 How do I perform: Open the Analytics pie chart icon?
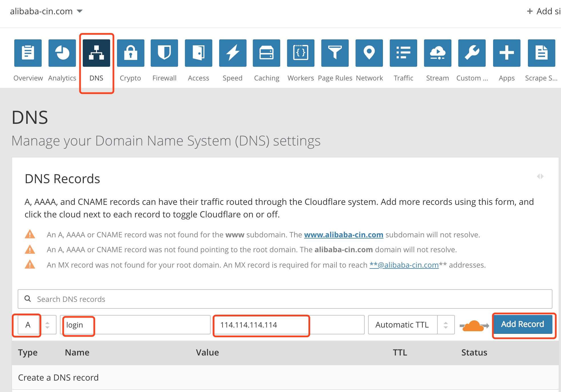coord(62,53)
